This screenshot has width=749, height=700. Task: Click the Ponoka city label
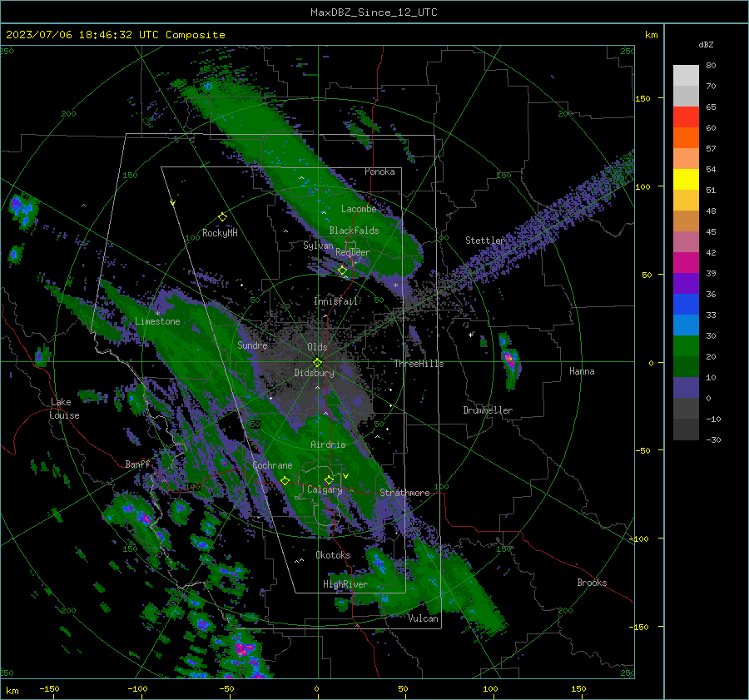[x=379, y=171]
